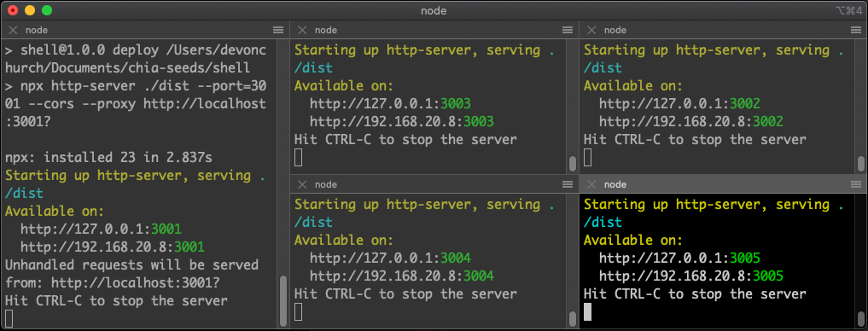Select "node" title of port 3004 pane
The image size is (868, 331).
(x=325, y=184)
